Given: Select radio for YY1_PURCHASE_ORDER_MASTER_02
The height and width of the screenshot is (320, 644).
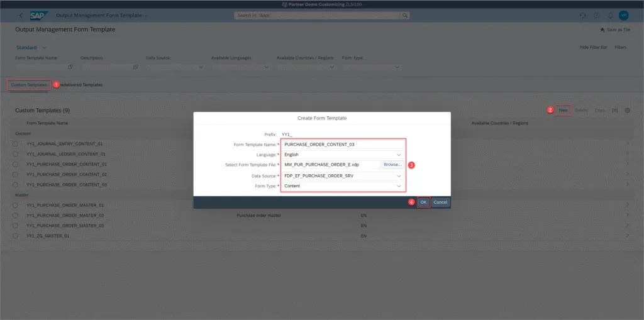Looking at the screenshot, I should point(15,215).
